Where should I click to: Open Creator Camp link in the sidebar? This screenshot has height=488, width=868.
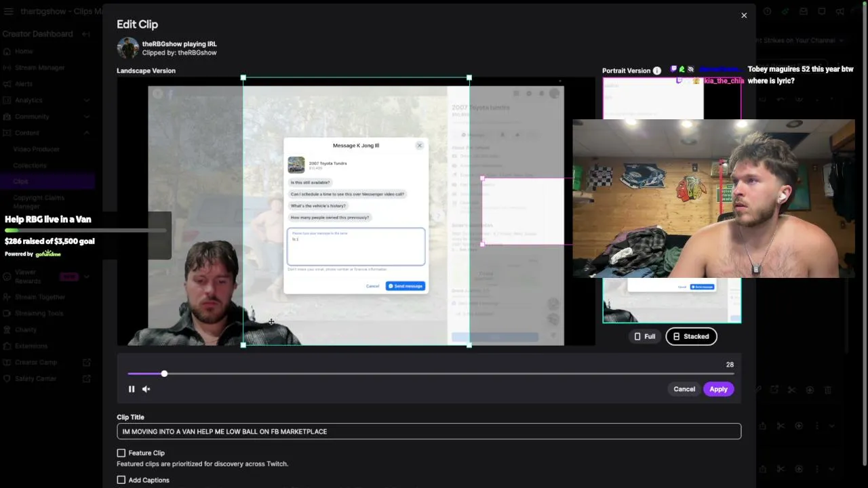[x=36, y=362]
